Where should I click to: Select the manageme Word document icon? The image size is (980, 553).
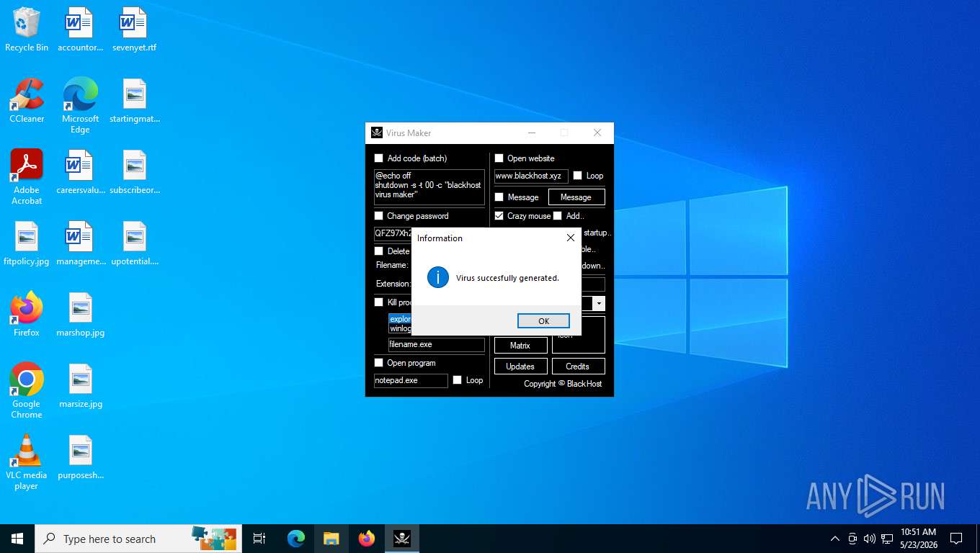click(x=80, y=243)
